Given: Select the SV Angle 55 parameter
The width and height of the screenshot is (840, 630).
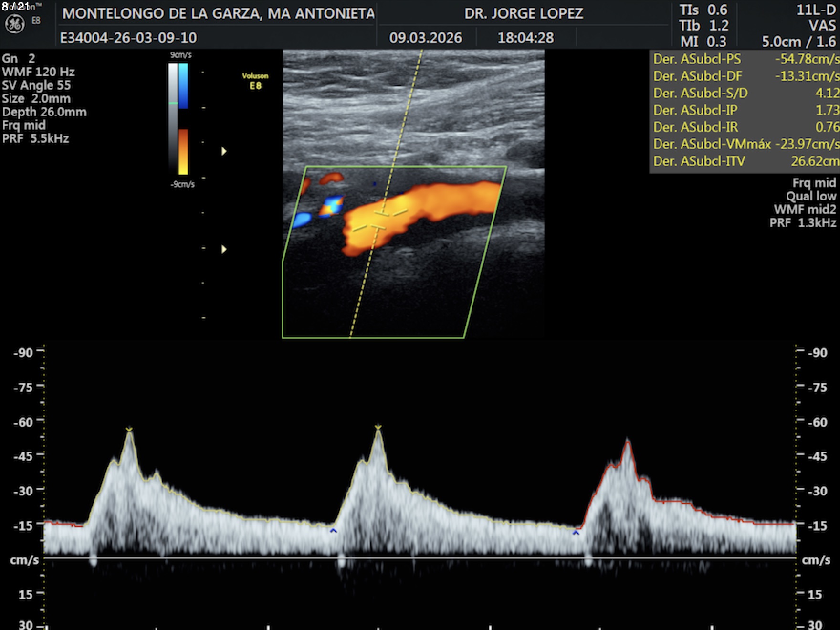Looking at the screenshot, I should (36, 85).
